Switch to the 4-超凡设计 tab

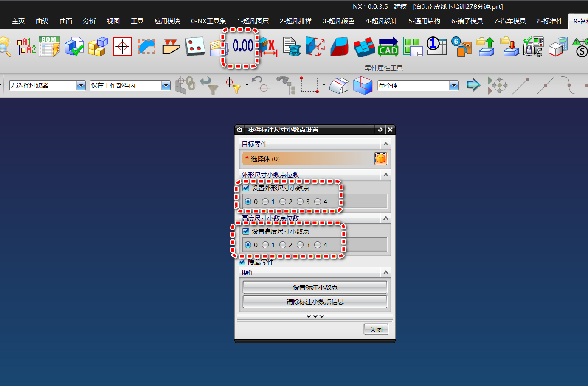pyautogui.click(x=381, y=21)
